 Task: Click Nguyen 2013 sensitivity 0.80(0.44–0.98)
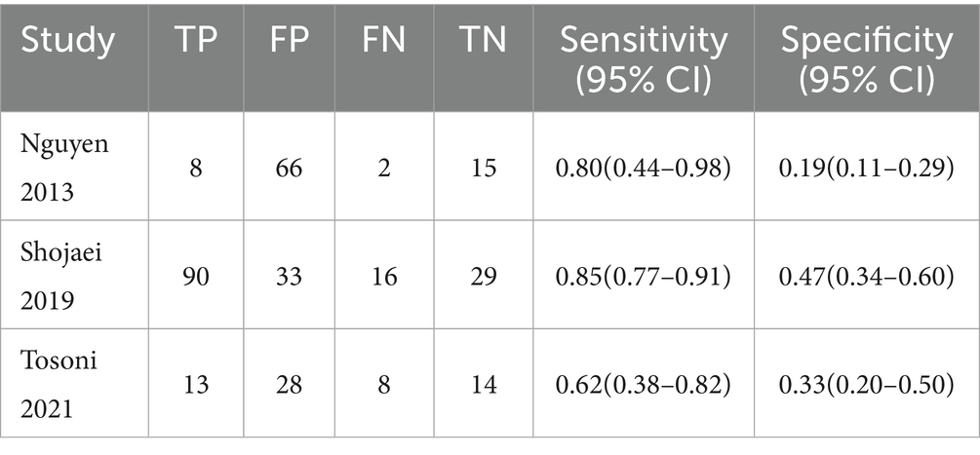(x=644, y=168)
